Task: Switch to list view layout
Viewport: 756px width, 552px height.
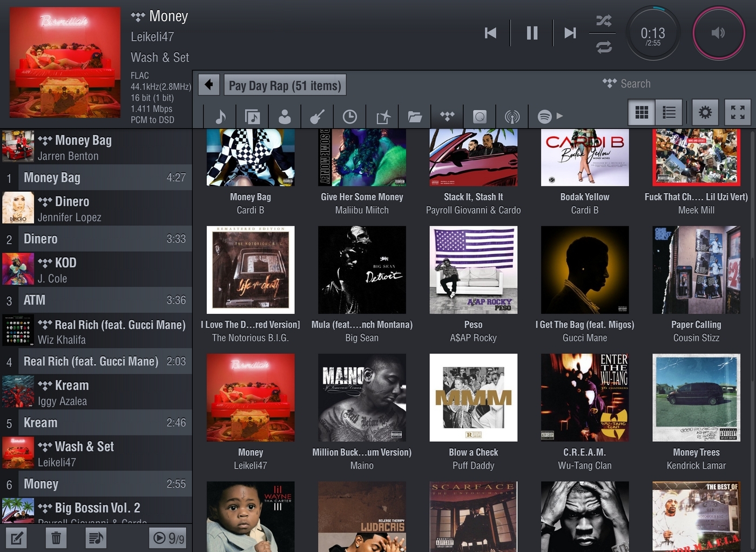Action: (x=669, y=112)
